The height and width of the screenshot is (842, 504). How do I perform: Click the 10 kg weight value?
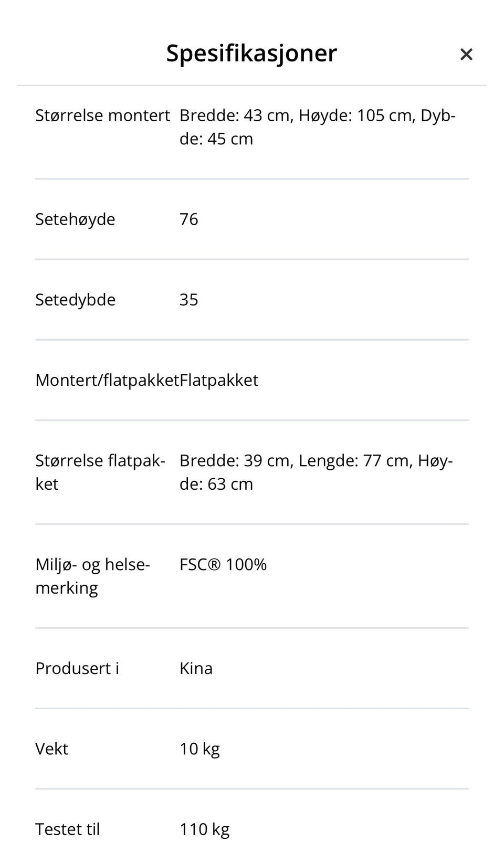point(199,749)
